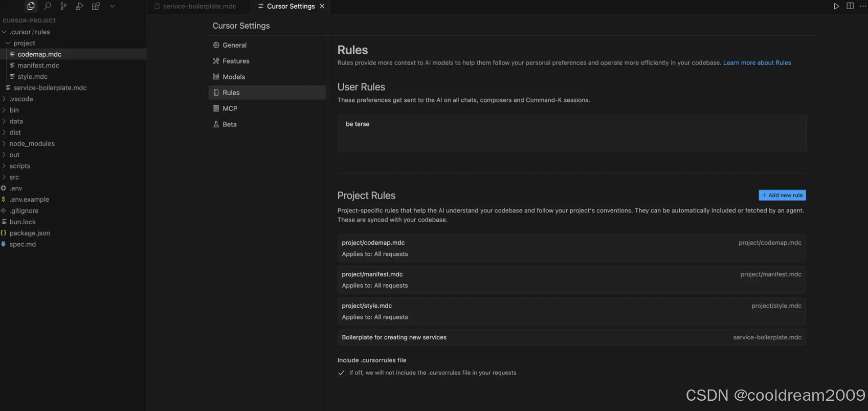Click into the User Rules text box
Screen dimensions: 868x411
point(572,133)
